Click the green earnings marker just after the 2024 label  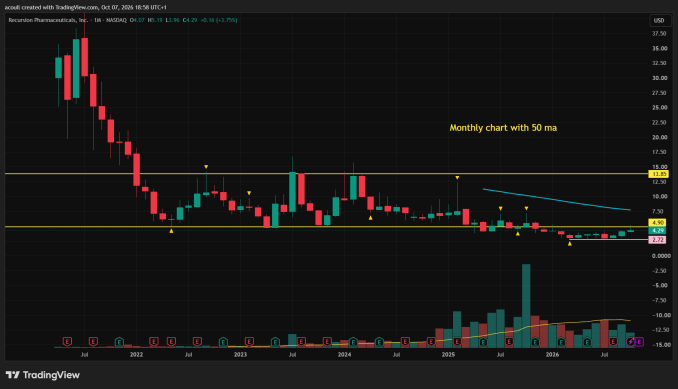[353, 342]
